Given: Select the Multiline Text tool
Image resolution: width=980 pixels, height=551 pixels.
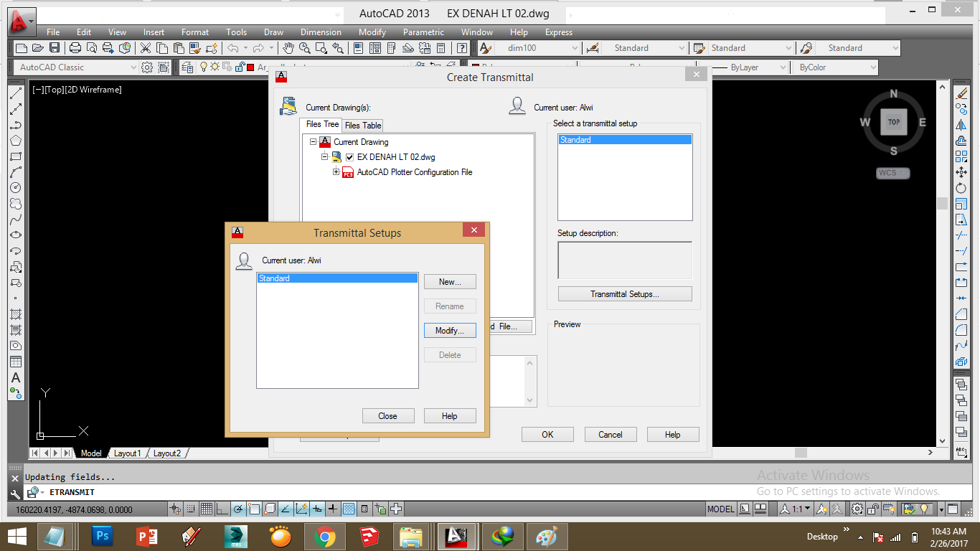Looking at the screenshot, I should [16, 378].
